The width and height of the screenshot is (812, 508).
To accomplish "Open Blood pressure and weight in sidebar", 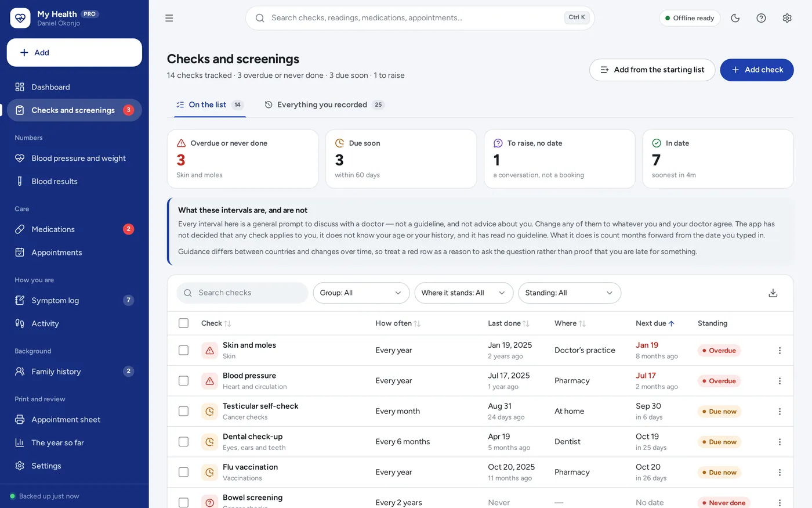I will [x=74, y=158].
